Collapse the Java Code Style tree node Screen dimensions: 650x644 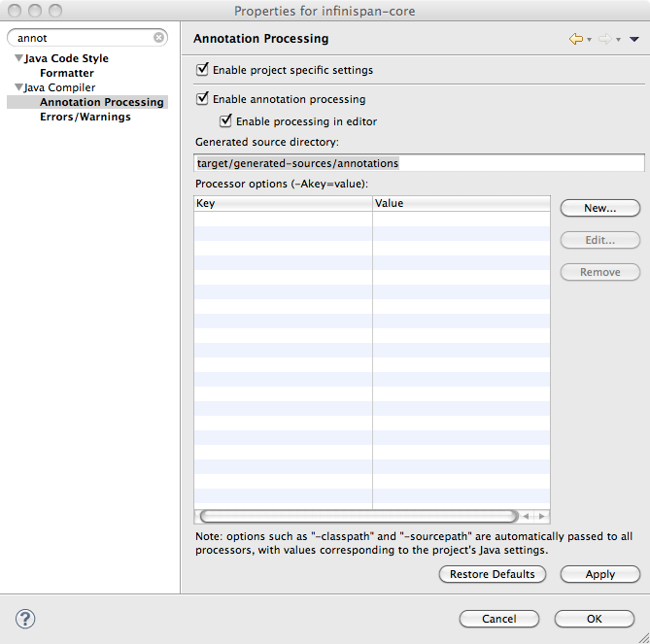(x=18, y=58)
